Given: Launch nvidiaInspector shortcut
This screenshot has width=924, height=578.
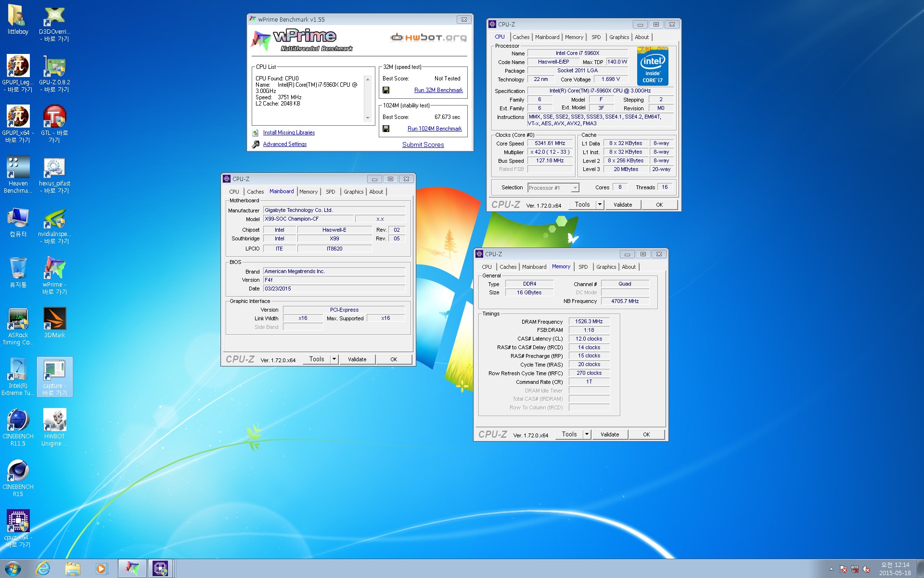Looking at the screenshot, I should [54, 225].
